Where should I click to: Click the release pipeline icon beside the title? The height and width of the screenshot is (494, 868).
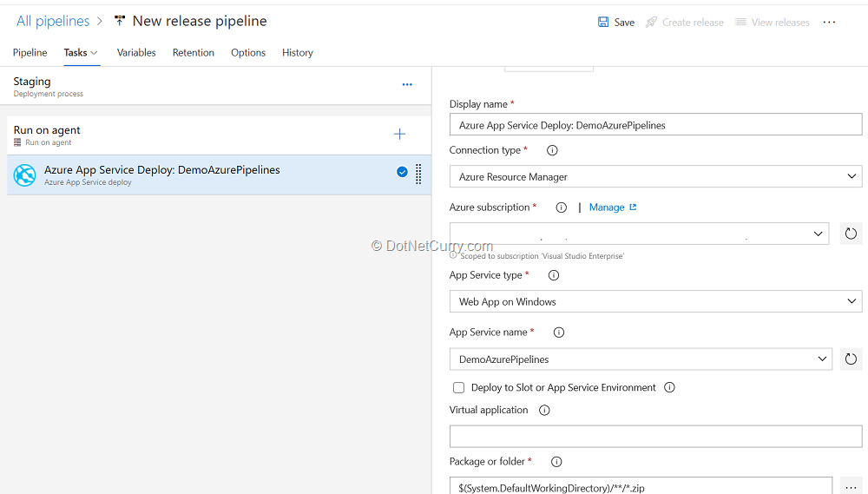pyautogui.click(x=120, y=21)
